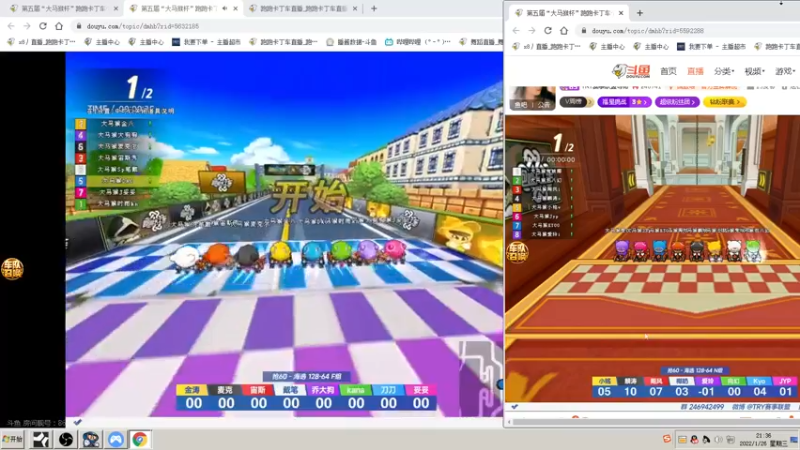Viewport: 800px width, 450px height.
Task: Switch to Chrome in the taskbar
Action: 140,439
